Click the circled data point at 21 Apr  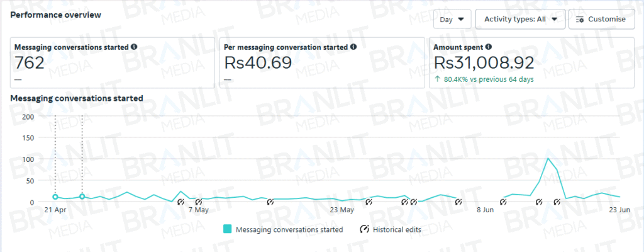pyautogui.click(x=55, y=197)
